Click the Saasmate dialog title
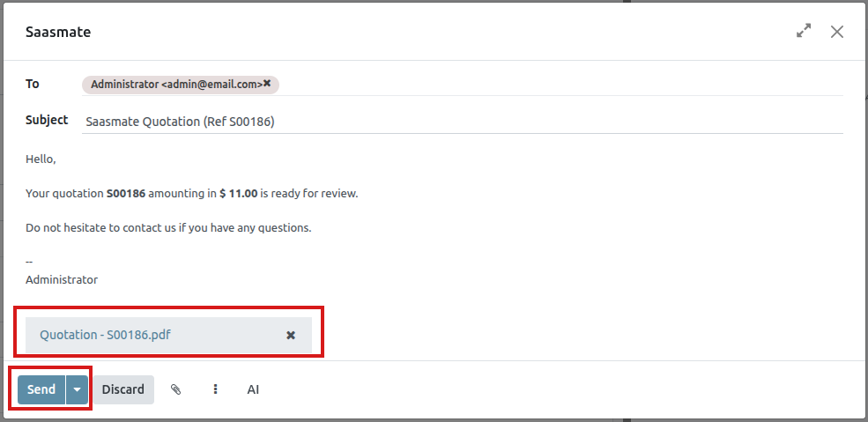This screenshot has height=422, width=868. click(x=58, y=32)
